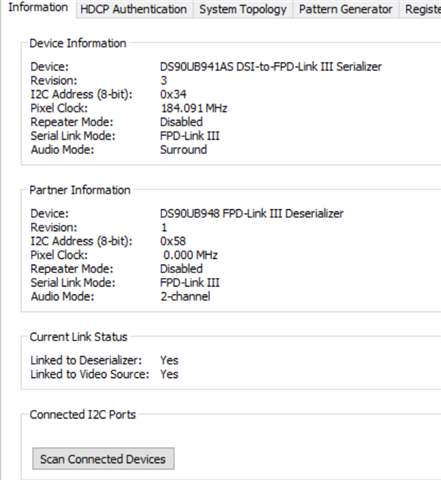
Task: Select the Pattern Generator tab
Action: [345, 9]
